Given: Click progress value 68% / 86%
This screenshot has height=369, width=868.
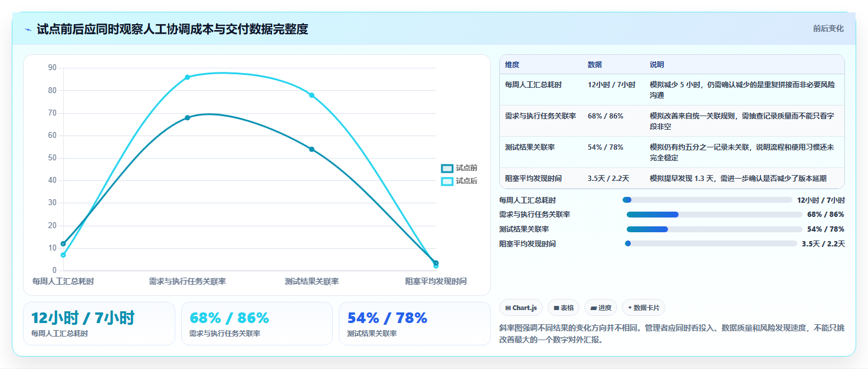Looking at the screenshot, I should tap(826, 215).
